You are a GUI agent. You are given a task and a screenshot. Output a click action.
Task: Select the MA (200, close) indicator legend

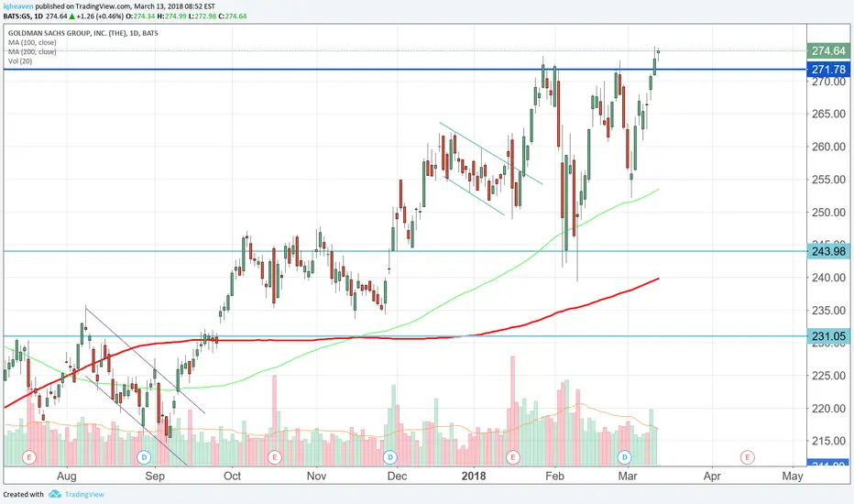point(32,51)
